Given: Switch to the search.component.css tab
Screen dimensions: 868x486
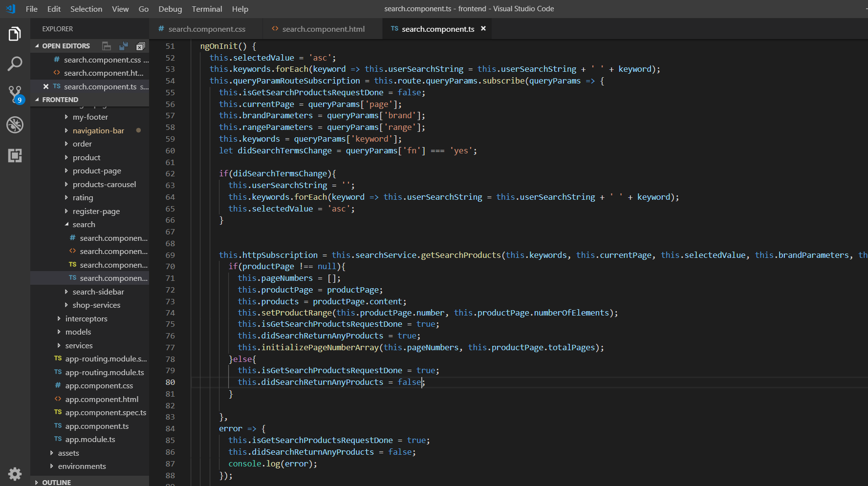Looking at the screenshot, I should pos(206,29).
